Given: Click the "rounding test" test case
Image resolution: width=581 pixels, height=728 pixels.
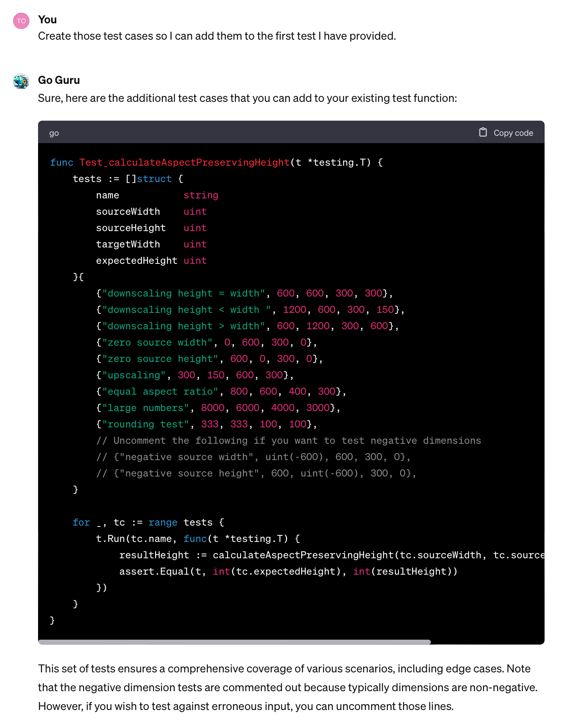Looking at the screenshot, I should (207, 424).
